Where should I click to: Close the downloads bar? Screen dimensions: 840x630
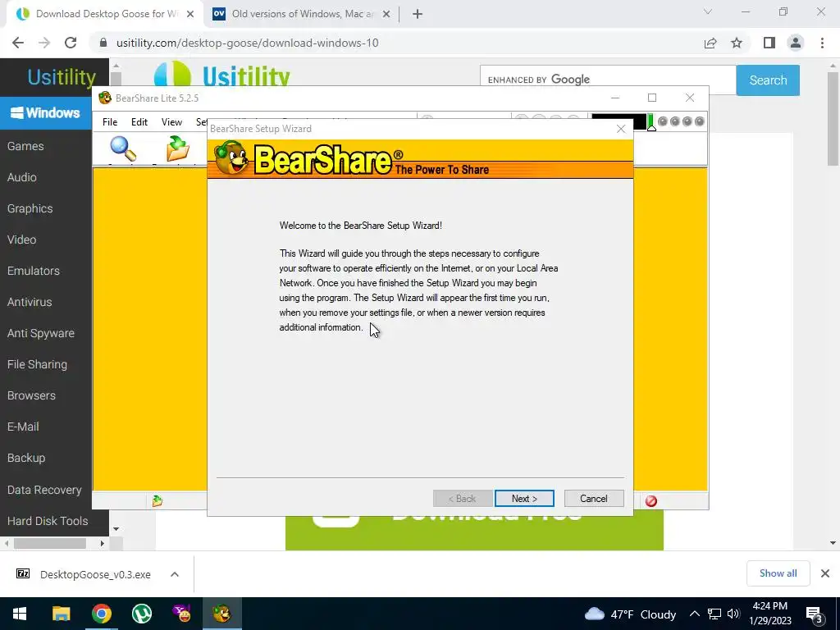point(825,573)
